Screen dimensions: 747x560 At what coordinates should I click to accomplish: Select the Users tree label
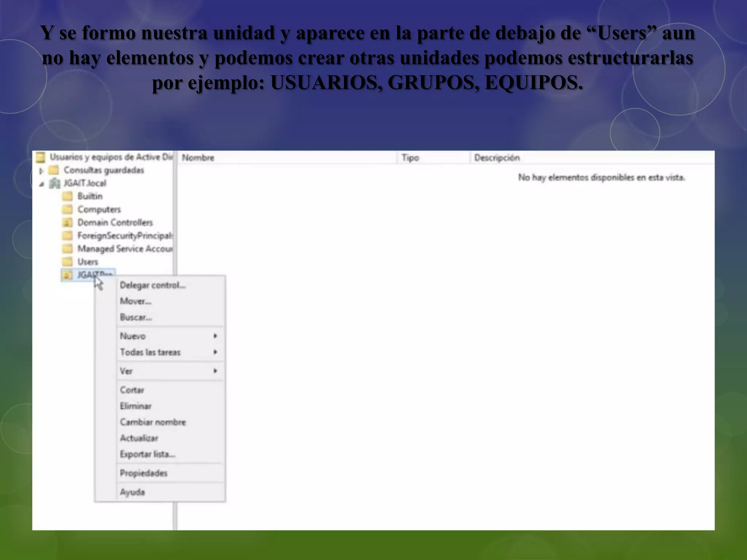[x=88, y=262]
